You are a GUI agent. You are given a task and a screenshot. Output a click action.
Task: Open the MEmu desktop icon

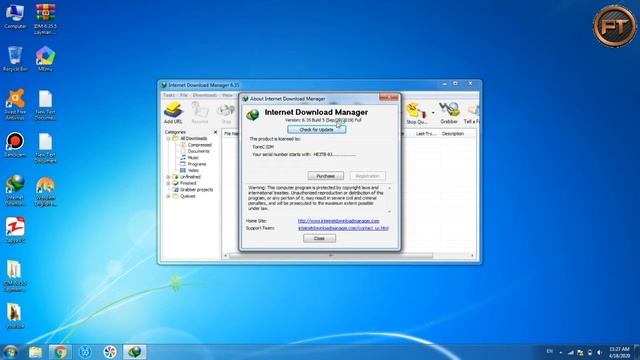click(x=45, y=59)
